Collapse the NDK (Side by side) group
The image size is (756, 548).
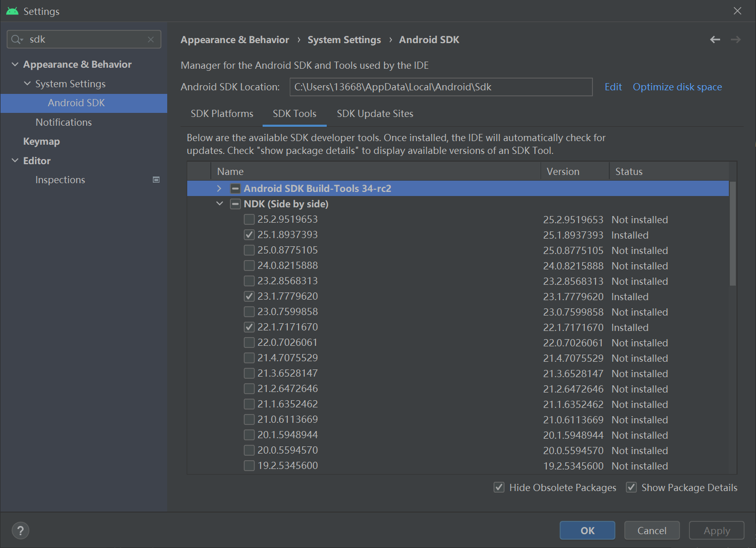[x=220, y=204]
